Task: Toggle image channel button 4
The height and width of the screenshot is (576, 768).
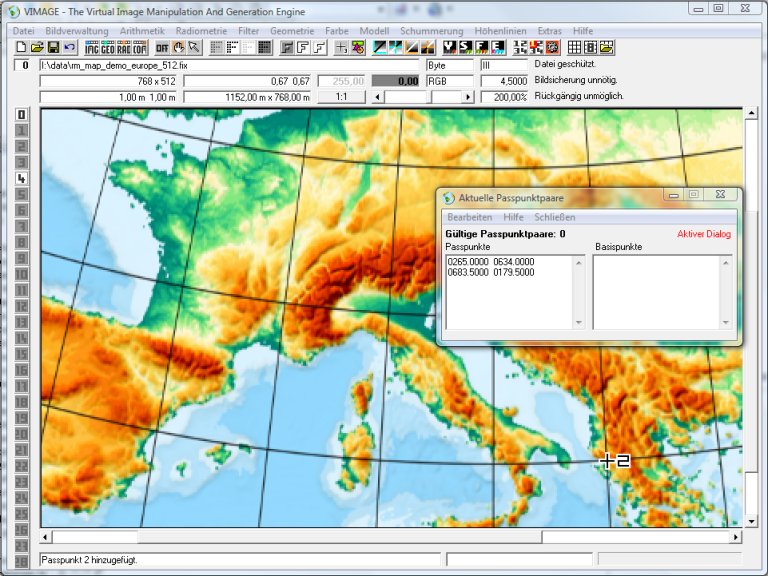Action: (x=21, y=179)
